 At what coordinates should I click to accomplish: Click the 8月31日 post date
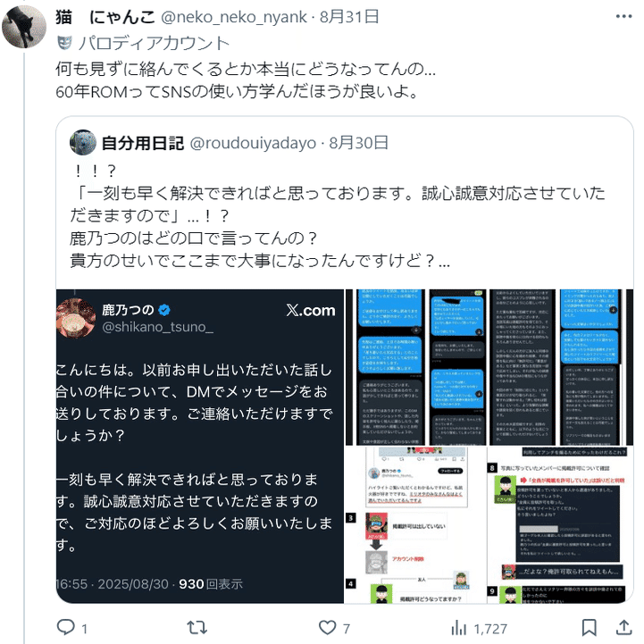(349, 17)
